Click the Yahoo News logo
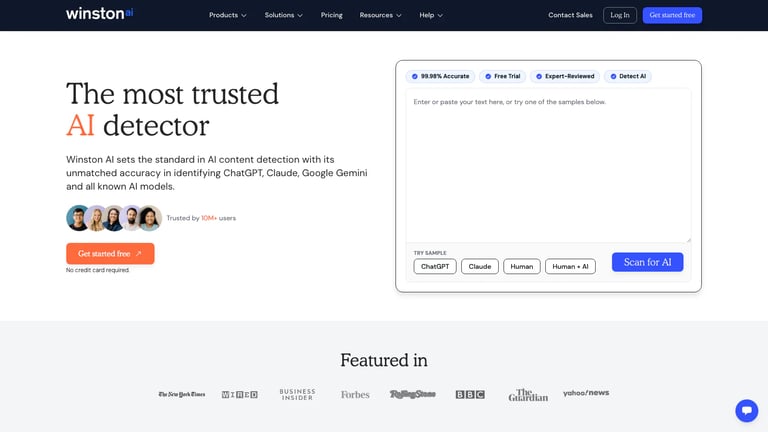The image size is (768, 432). tap(586, 393)
